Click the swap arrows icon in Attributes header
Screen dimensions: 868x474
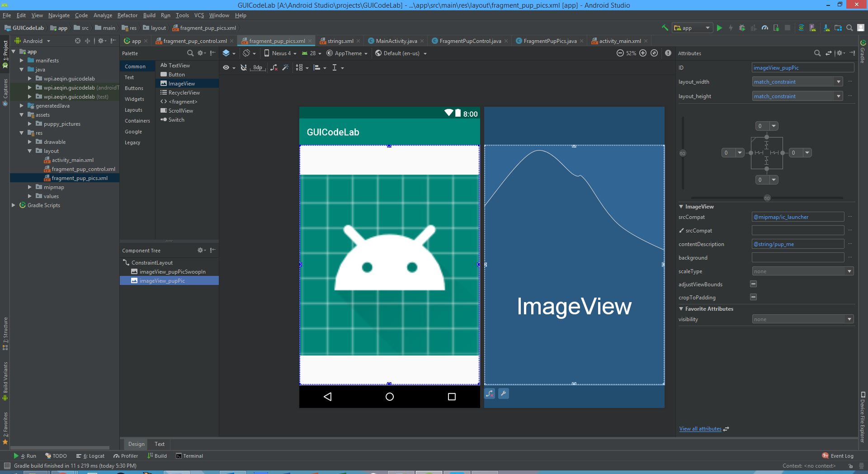click(x=829, y=53)
